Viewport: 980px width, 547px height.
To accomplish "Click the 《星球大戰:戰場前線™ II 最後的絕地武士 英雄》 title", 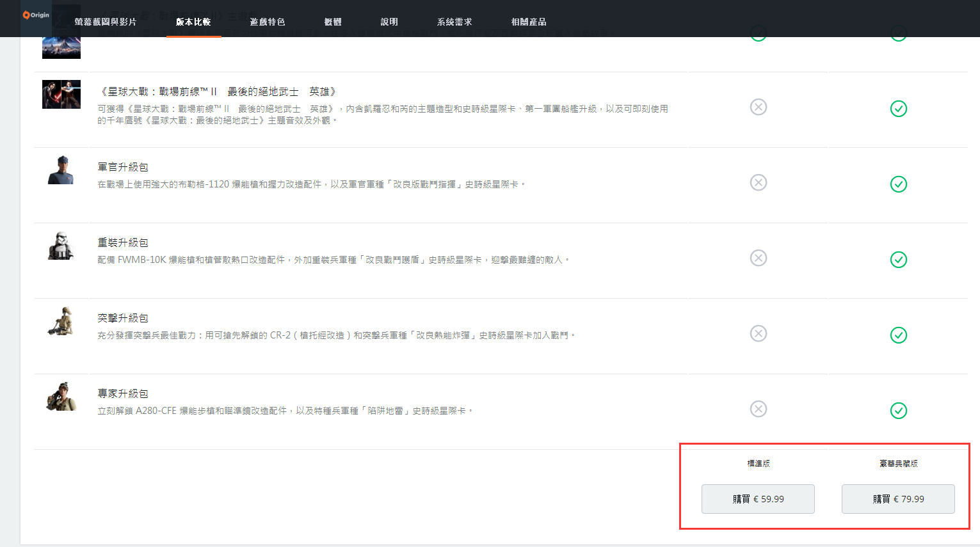I will [x=219, y=91].
